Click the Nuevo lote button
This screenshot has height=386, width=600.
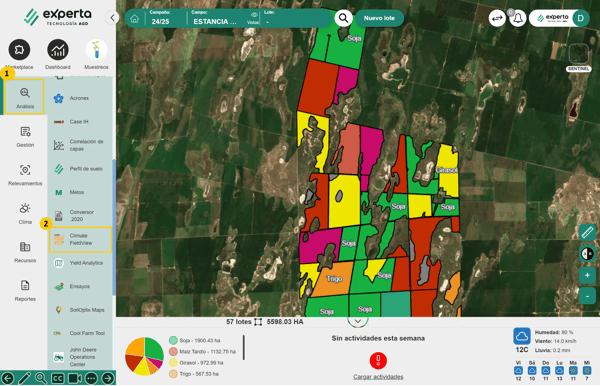[x=379, y=18]
